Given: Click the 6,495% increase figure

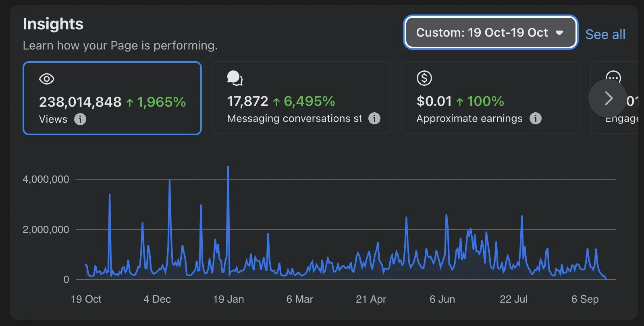Looking at the screenshot, I should (309, 101).
